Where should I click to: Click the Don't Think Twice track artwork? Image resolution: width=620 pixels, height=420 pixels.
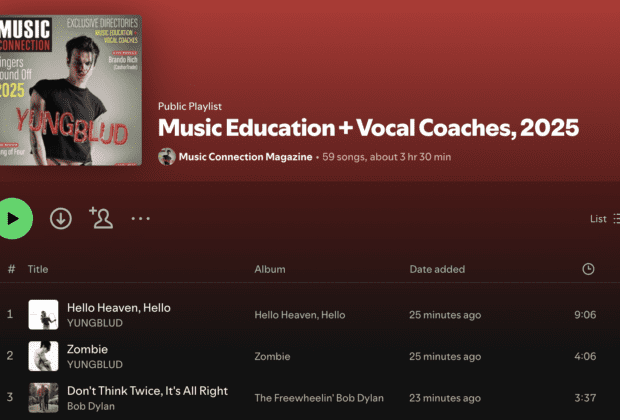(43, 397)
